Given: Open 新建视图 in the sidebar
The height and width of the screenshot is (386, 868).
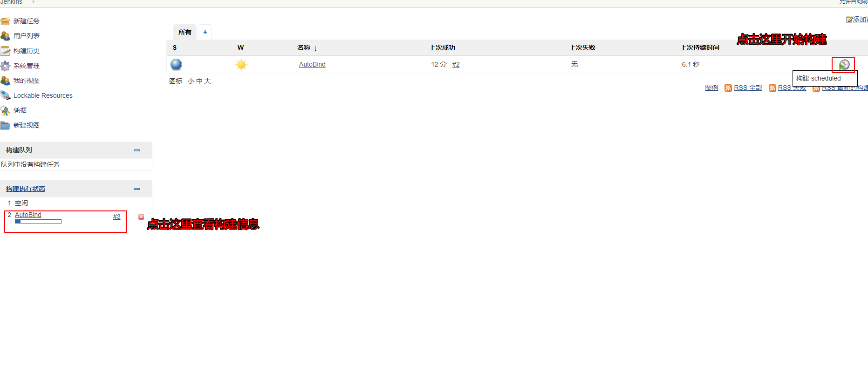Looking at the screenshot, I should [x=27, y=125].
